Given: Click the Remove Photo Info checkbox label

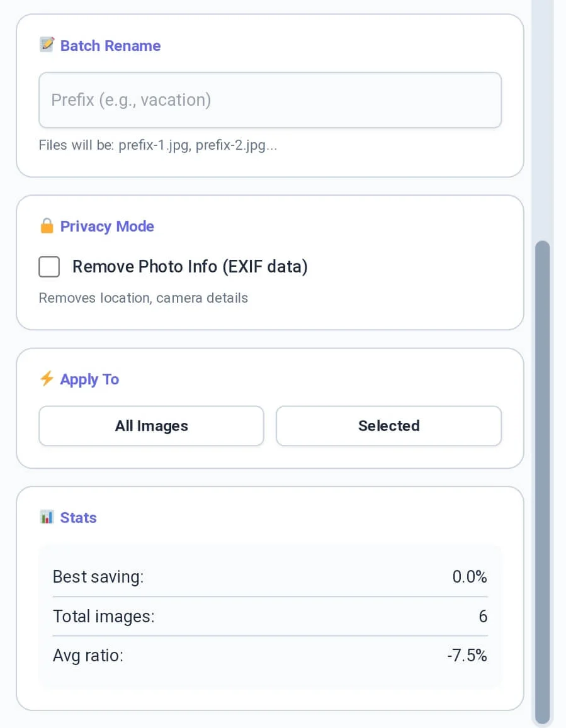Looking at the screenshot, I should tap(190, 267).
